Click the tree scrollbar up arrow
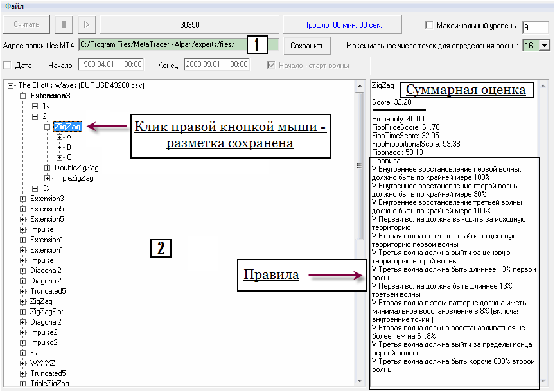The height and width of the screenshot is (392, 555). (360, 86)
